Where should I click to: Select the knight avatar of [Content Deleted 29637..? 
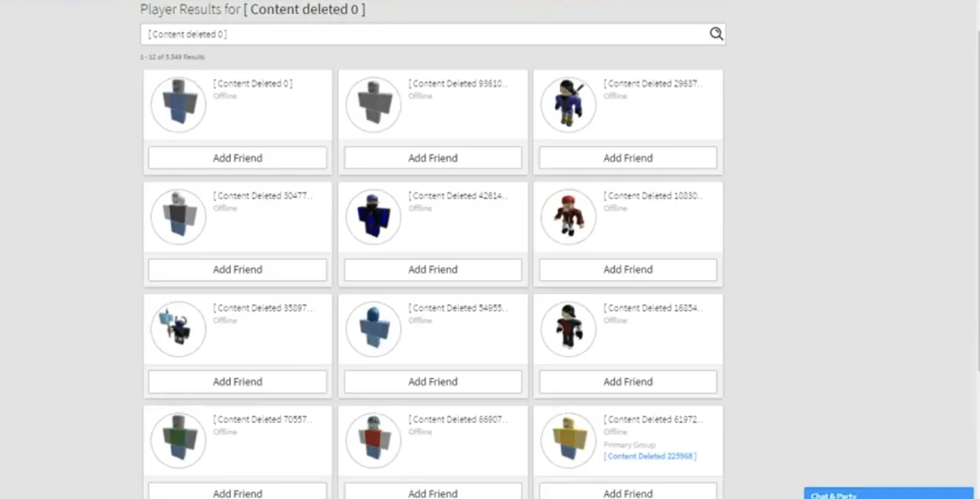(x=568, y=104)
